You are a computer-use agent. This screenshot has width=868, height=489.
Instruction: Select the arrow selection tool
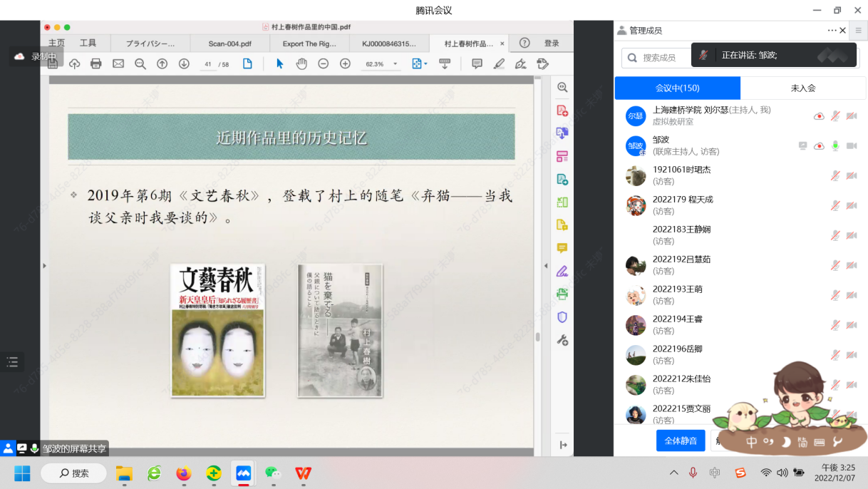click(x=279, y=64)
